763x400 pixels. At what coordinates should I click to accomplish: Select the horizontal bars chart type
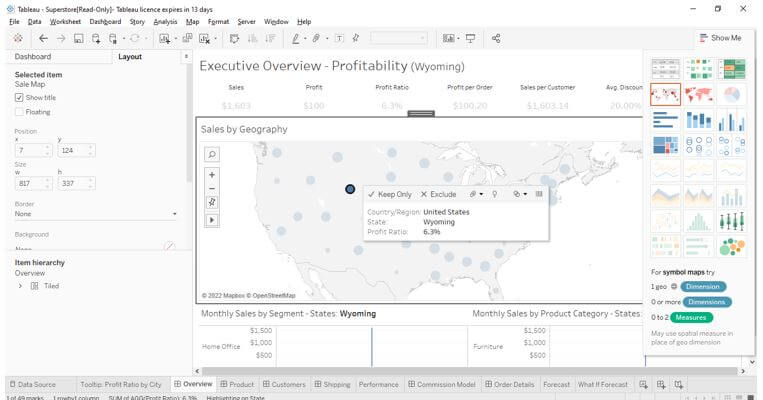pyautogui.click(x=665, y=120)
